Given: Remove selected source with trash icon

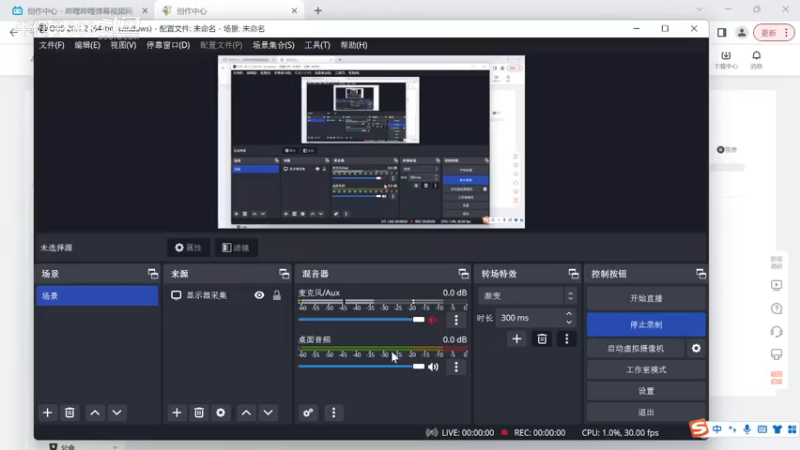Looking at the screenshot, I should [x=199, y=412].
